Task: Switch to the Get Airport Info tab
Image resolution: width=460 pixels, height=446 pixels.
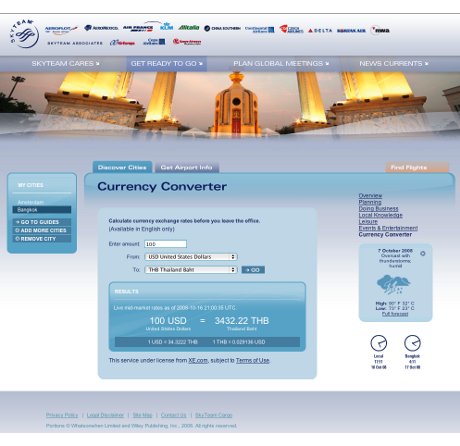Action: (x=187, y=167)
